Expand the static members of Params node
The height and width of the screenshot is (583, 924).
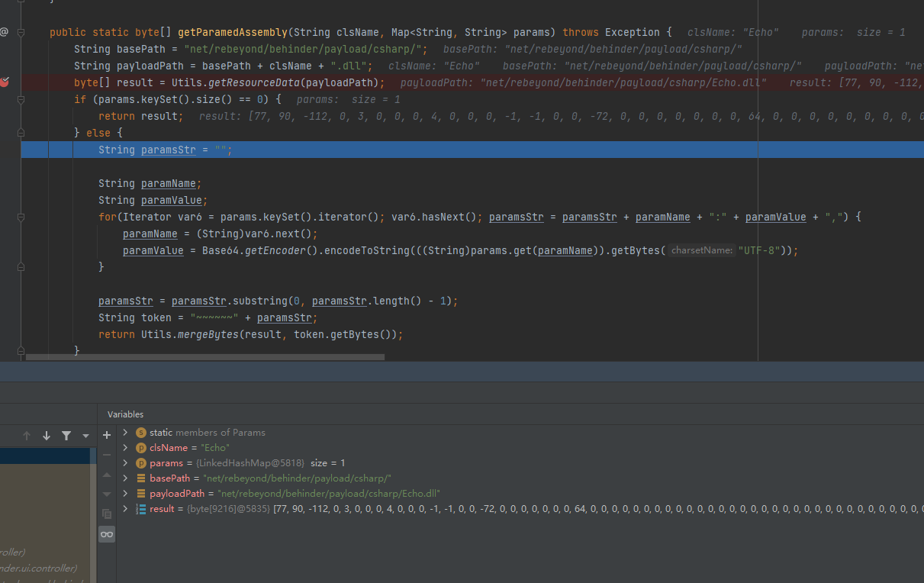pyautogui.click(x=126, y=433)
